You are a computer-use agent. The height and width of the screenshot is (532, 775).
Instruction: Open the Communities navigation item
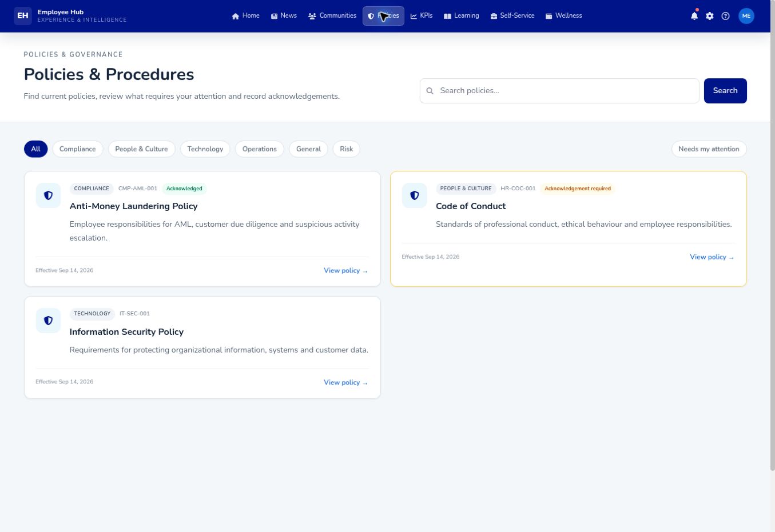(332, 16)
